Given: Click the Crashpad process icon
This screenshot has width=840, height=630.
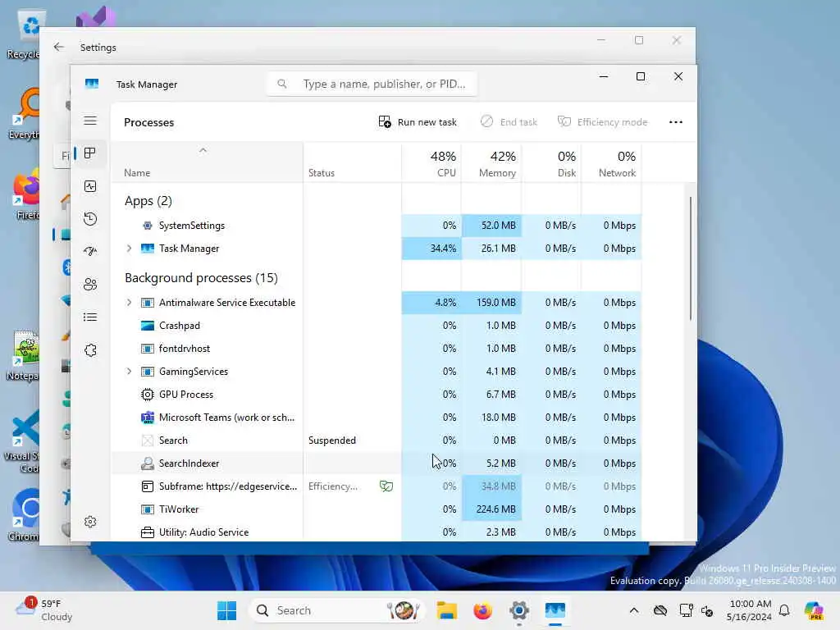Looking at the screenshot, I should [148, 325].
